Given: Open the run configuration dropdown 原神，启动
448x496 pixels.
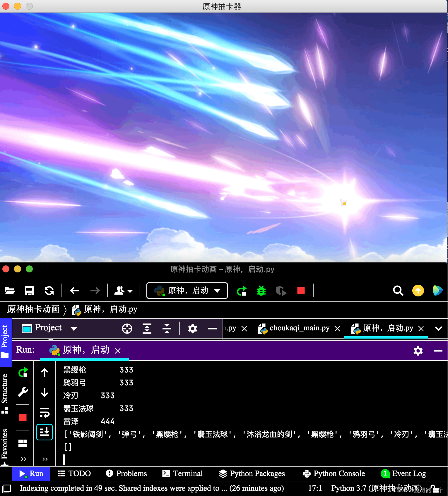Looking at the screenshot, I should [187, 291].
